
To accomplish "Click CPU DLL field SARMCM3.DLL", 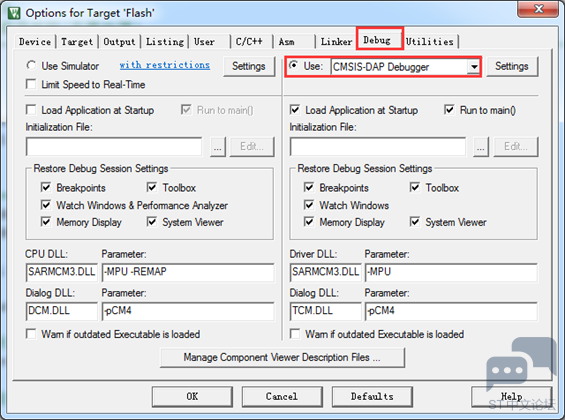I will point(62,272).
